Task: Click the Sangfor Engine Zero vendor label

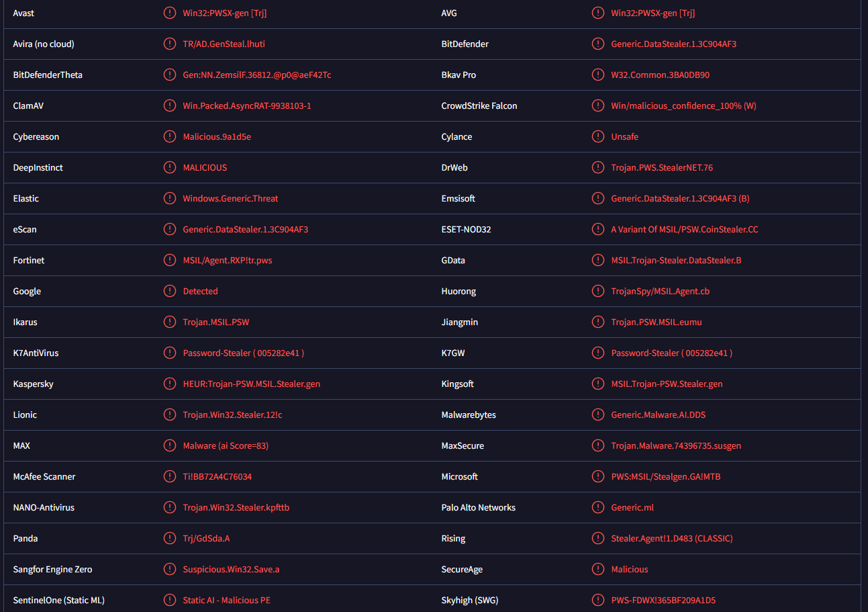Action: (53, 569)
